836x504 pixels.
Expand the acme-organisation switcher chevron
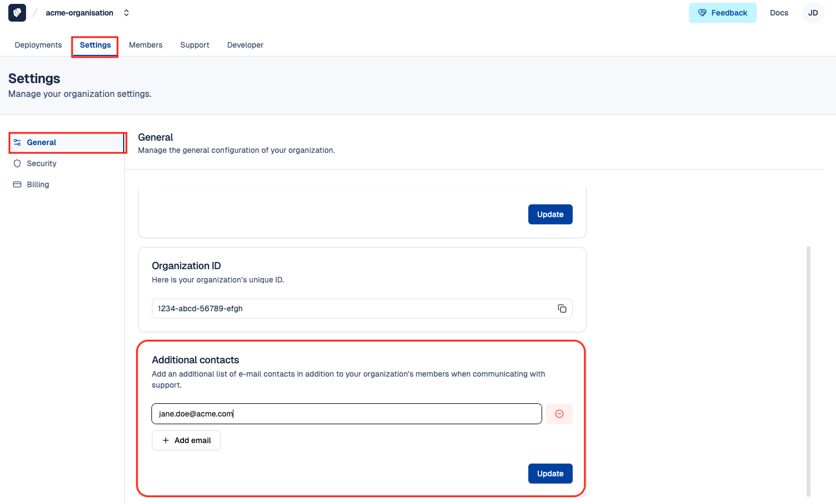126,13
